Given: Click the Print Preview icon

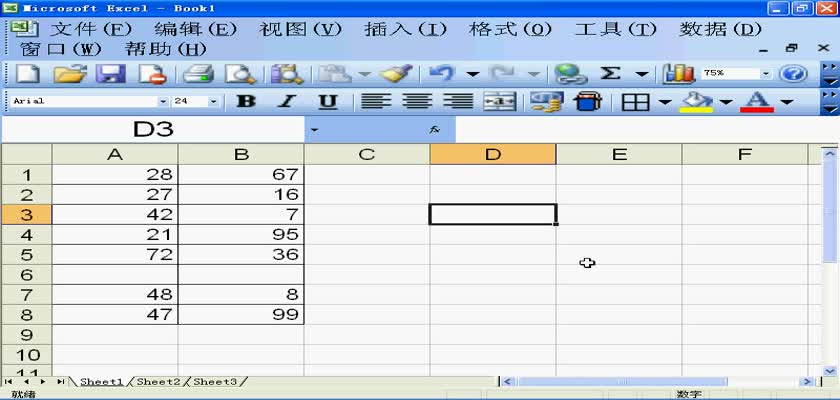Looking at the screenshot, I should coord(240,73).
